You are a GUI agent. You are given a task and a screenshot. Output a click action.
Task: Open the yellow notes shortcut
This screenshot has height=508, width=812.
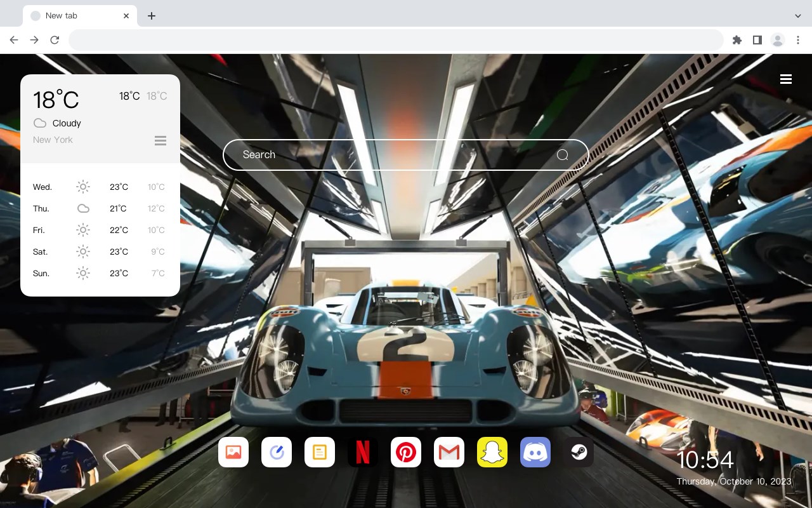tap(320, 452)
